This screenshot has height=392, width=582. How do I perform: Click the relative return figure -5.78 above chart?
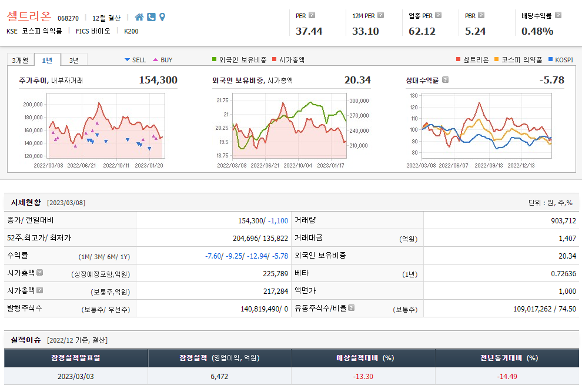552,80
